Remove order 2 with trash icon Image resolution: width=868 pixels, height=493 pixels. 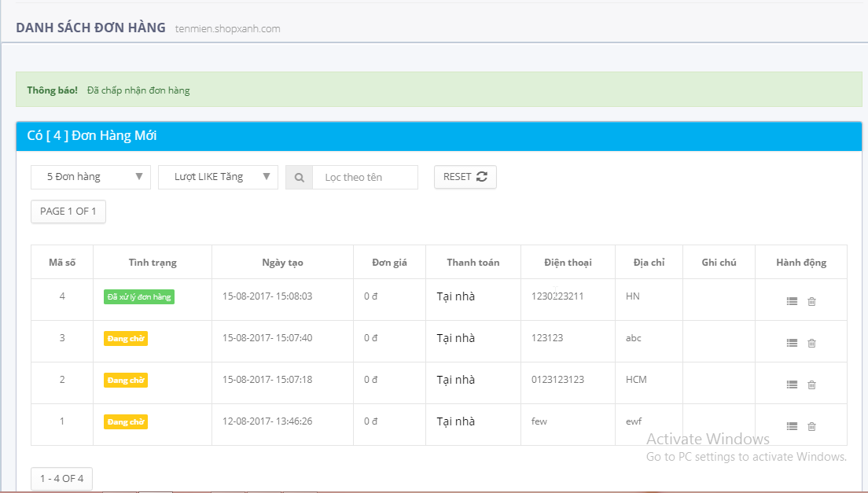point(811,384)
